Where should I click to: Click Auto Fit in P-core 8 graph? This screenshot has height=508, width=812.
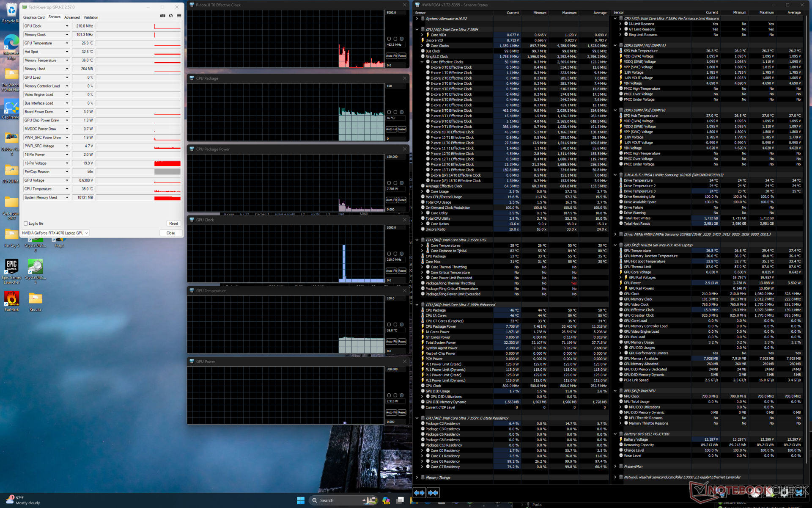coord(391,56)
